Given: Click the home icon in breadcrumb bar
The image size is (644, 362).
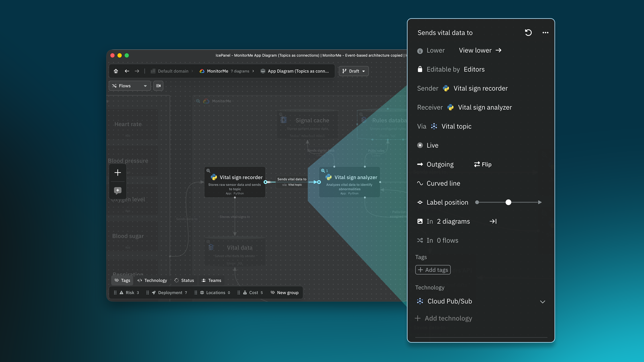Looking at the screenshot, I should coord(116,71).
